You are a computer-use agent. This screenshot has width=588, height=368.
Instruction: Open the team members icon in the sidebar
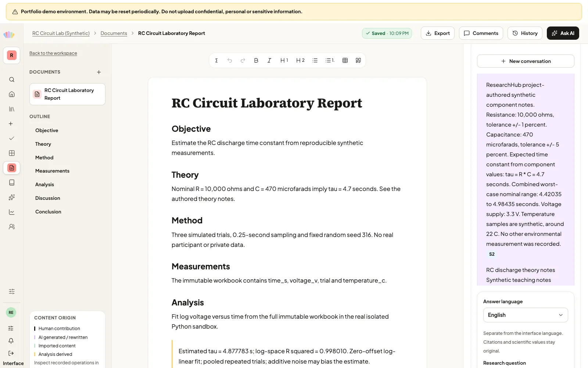coord(12,227)
